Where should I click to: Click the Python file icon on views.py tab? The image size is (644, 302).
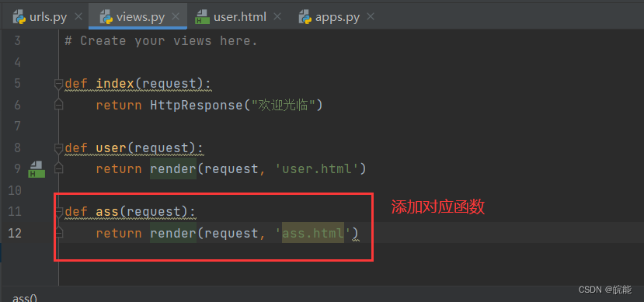[x=106, y=17]
